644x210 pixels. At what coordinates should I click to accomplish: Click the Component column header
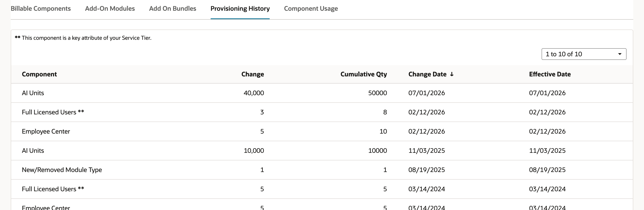pos(39,74)
